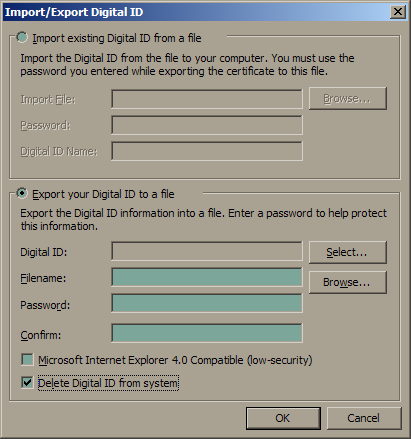Click the disabled Browse... button for Import File
411x439 pixels.
[348, 98]
